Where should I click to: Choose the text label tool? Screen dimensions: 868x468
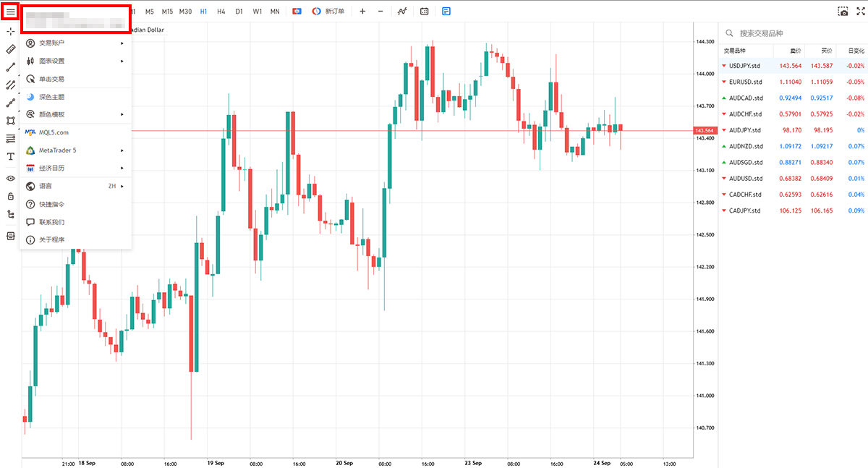point(10,156)
